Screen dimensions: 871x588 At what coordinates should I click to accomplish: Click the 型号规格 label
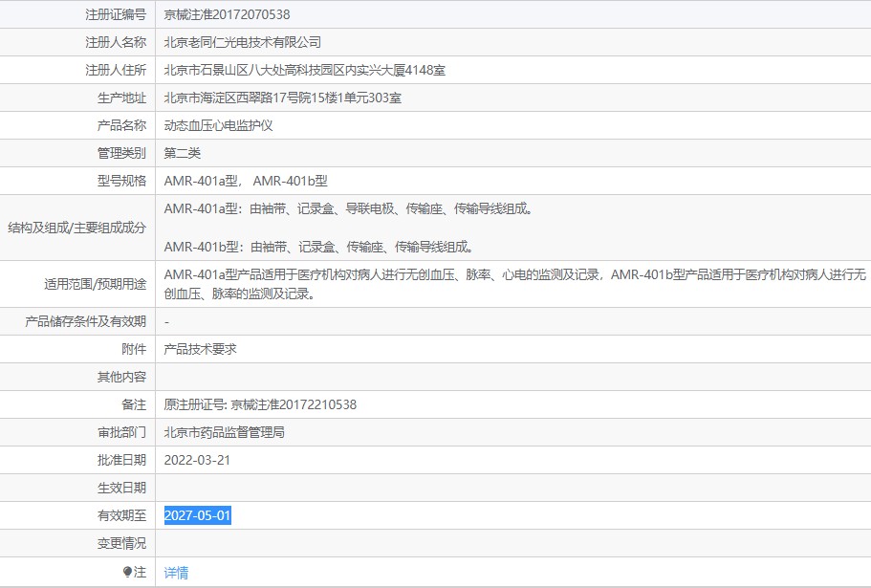pyautogui.click(x=121, y=181)
